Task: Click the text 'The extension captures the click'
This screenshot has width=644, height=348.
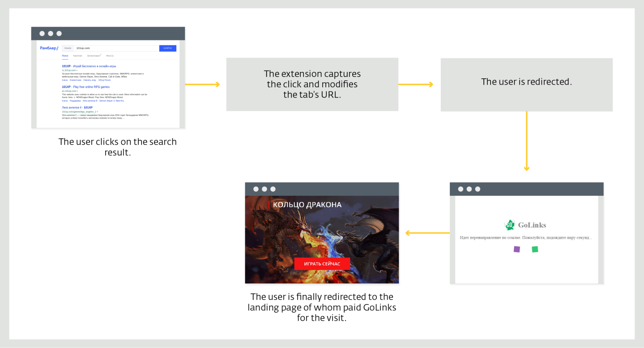Action: 312,84
